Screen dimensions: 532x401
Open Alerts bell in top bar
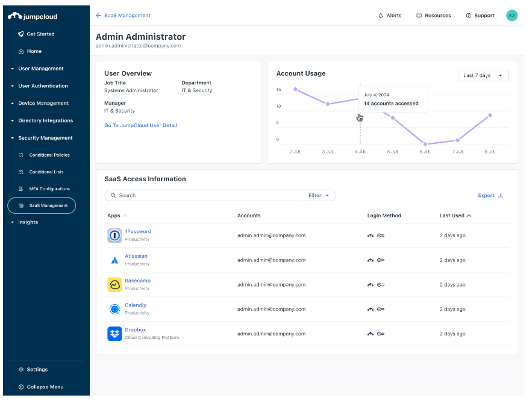click(x=389, y=16)
